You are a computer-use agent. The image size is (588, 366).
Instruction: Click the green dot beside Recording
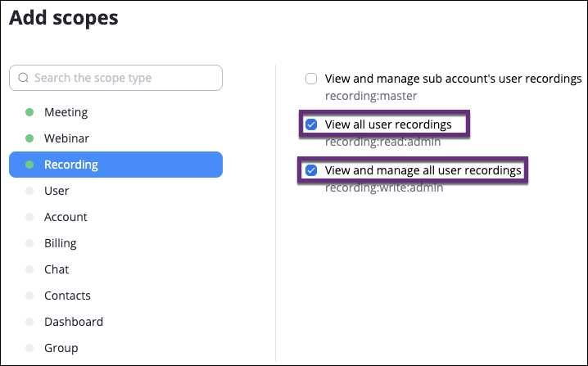click(x=29, y=165)
